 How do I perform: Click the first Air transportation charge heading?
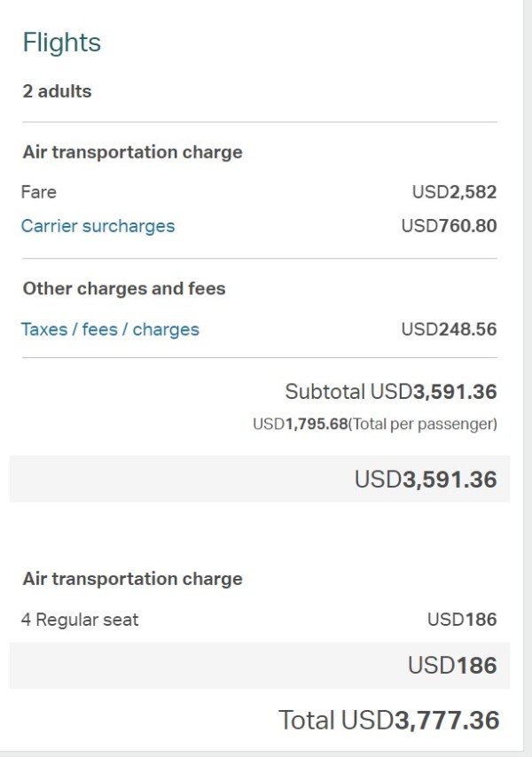click(x=132, y=152)
